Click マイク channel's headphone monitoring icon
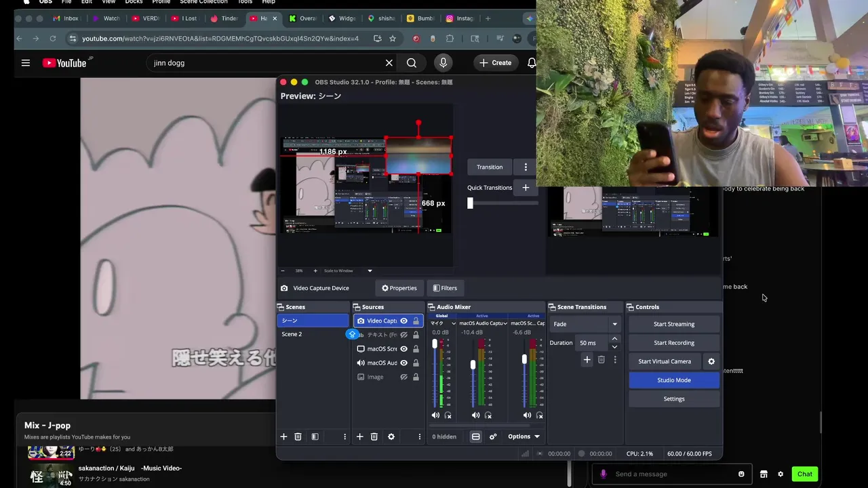868x488 pixels. (448, 415)
